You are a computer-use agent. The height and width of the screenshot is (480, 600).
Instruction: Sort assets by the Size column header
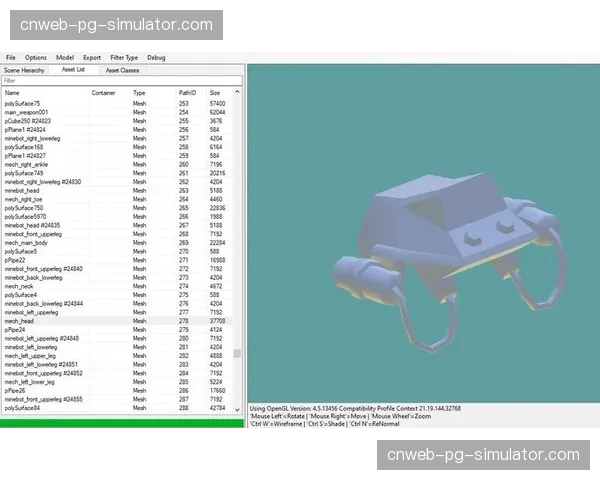point(216,93)
